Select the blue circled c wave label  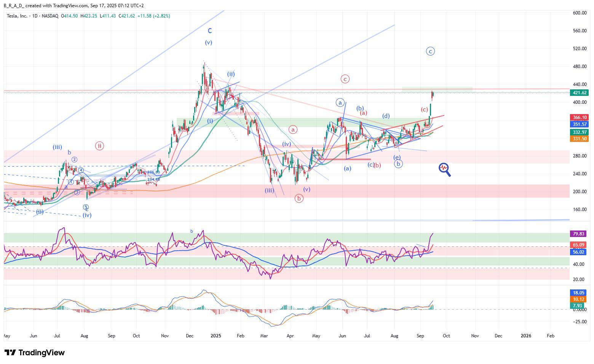click(x=430, y=51)
